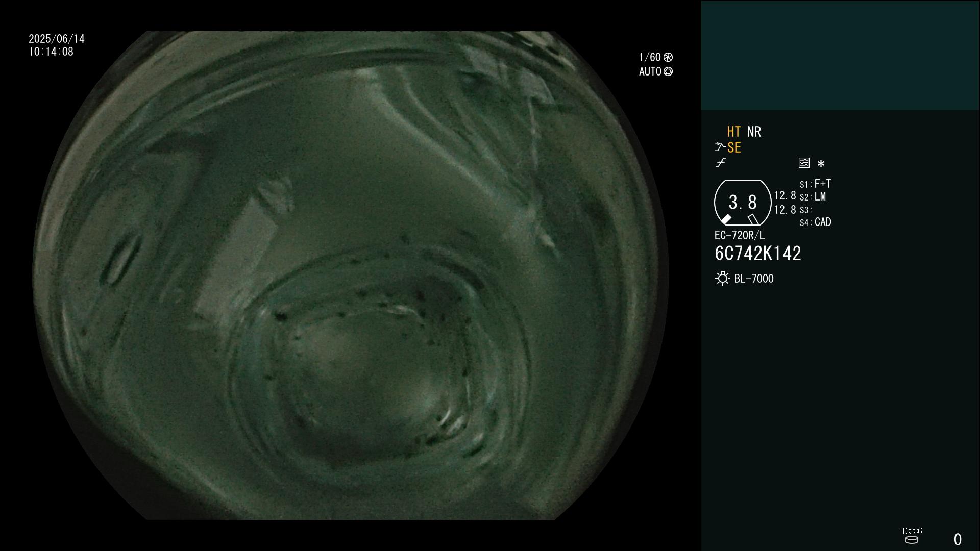The image size is (980, 551).
Task: Click the serial number 6C742K142
Action: 758,254
